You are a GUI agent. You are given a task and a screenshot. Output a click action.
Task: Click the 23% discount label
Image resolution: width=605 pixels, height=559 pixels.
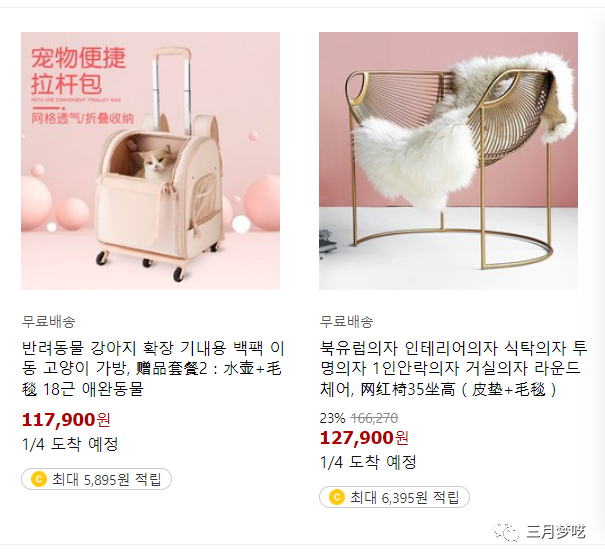[332, 418]
